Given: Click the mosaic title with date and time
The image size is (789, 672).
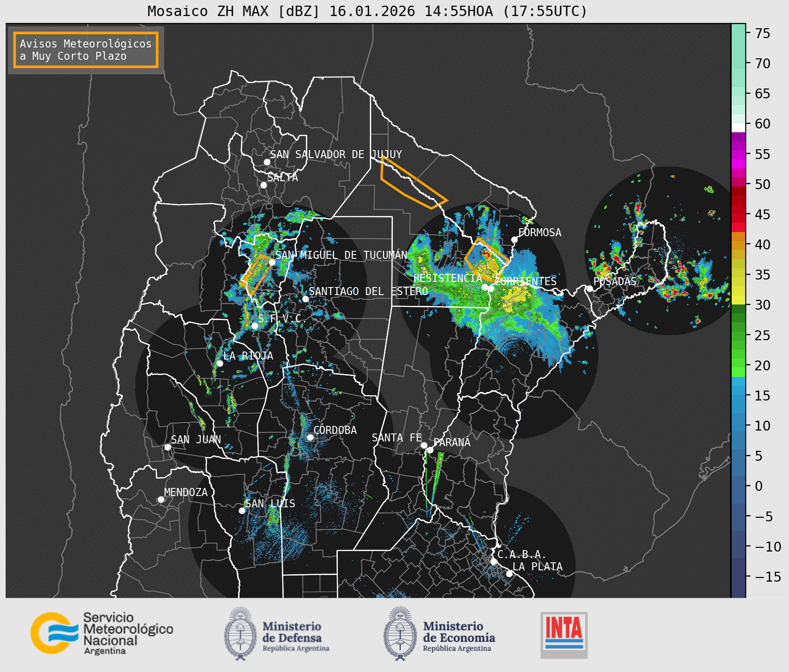Looking at the screenshot, I should (367, 11).
